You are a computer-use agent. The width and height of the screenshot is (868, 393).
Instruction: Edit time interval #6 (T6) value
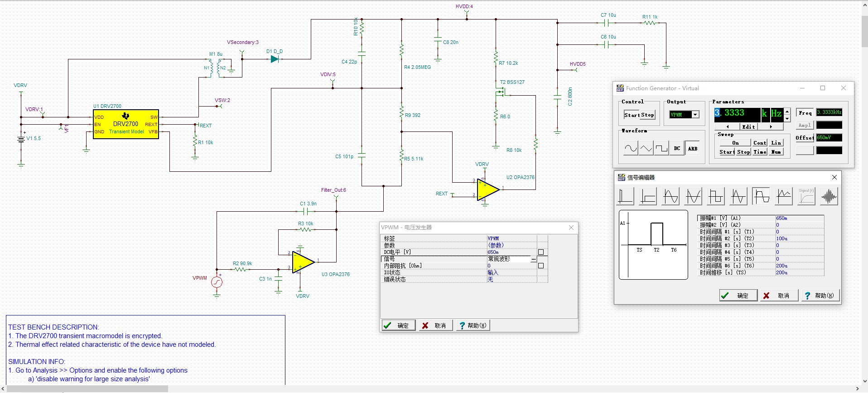(x=800, y=266)
